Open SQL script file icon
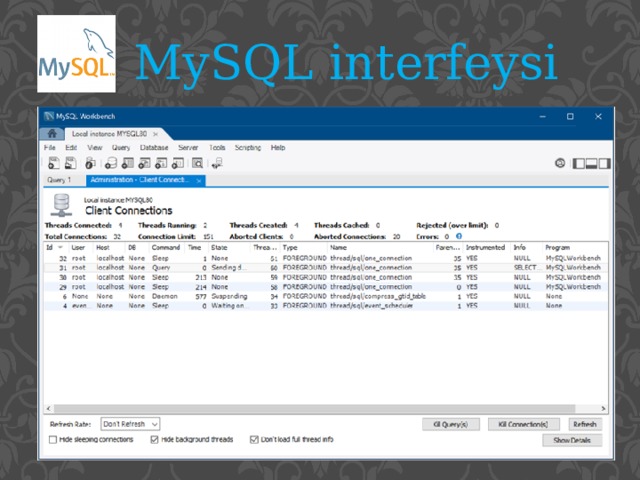Screen dimensions: 640x480 point(71,163)
